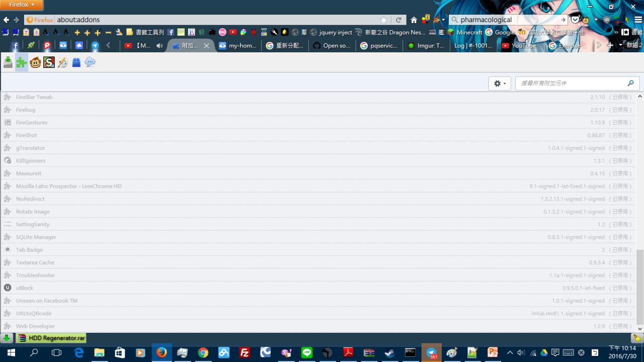Image resolution: width=644 pixels, height=362 pixels.
Task: Open the 書籤工具列 bookmarks folder
Action: tap(145, 32)
